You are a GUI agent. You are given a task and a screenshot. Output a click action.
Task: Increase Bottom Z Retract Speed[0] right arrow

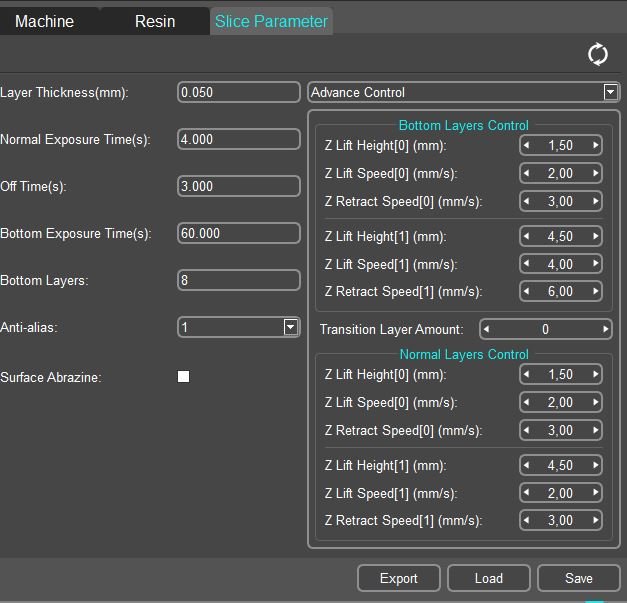(x=596, y=202)
